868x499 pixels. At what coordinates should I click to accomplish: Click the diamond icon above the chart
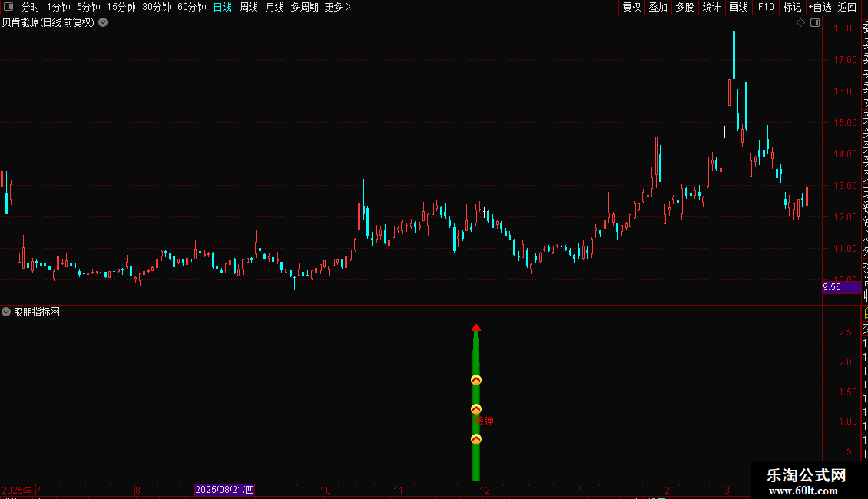[x=800, y=23]
